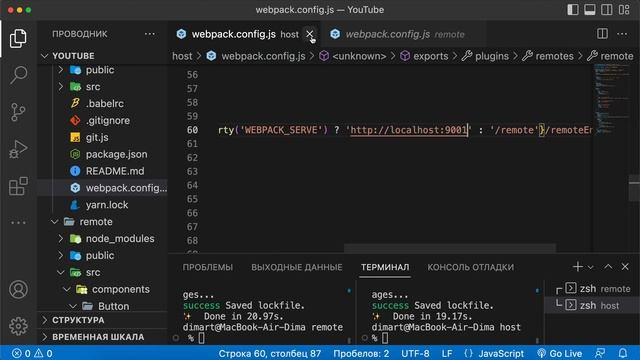
Task: Start the Go Live server
Action: pyautogui.click(x=560, y=353)
